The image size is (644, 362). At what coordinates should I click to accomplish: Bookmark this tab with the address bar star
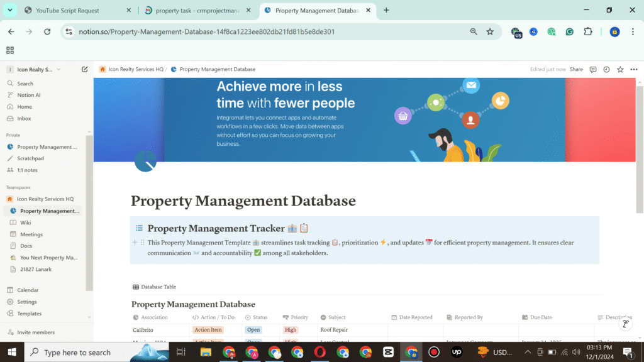pyautogui.click(x=490, y=31)
